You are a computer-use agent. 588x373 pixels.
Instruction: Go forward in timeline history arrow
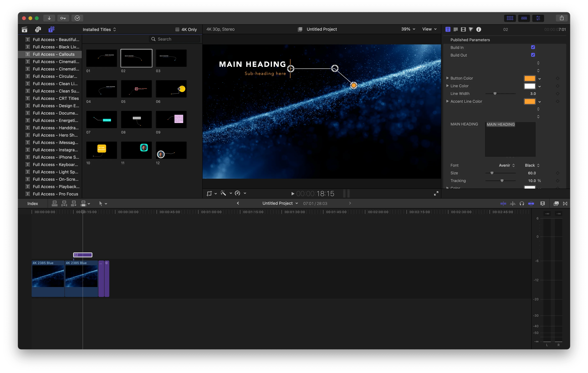point(350,203)
